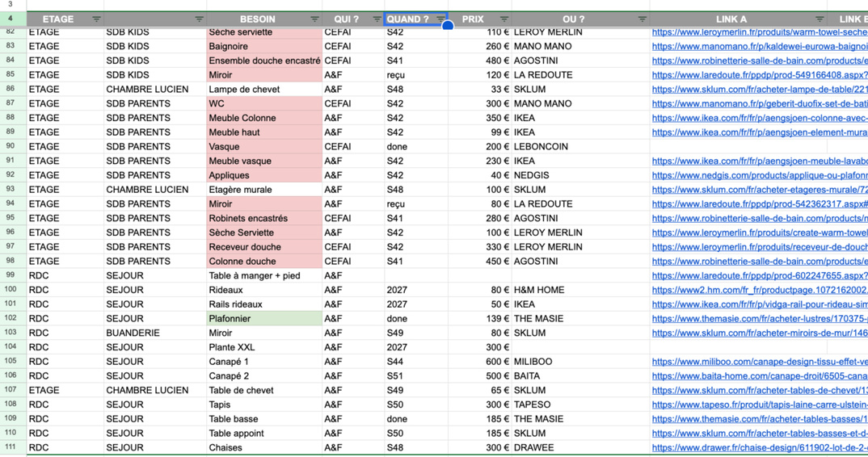Screen dimensions: 868x457
Task: Open the PRIX column filter
Action: [x=504, y=19]
